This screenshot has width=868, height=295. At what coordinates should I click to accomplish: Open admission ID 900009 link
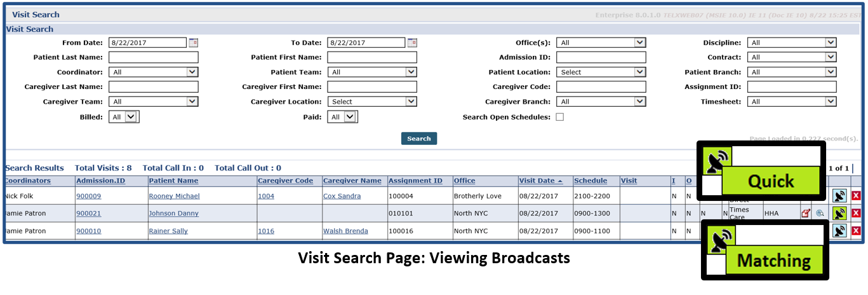[88, 196]
